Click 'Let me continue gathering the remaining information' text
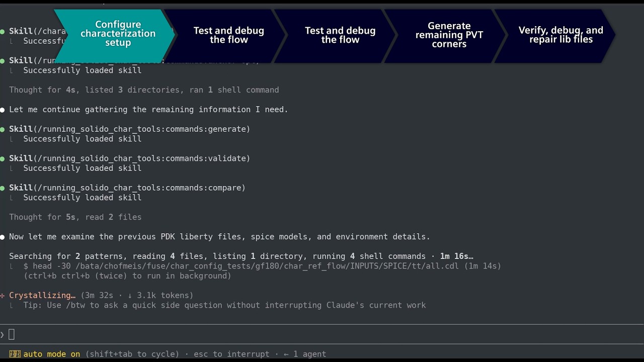644x362 pixels. coord(148,110)
